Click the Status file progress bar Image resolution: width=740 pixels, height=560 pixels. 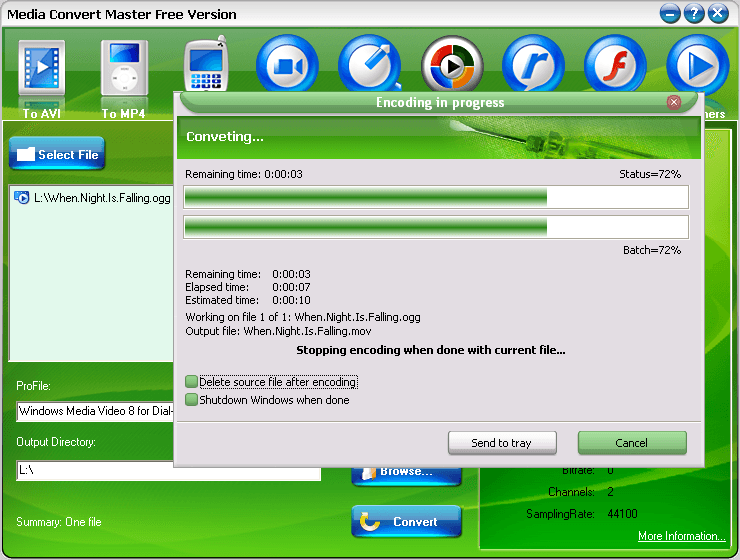436,197
